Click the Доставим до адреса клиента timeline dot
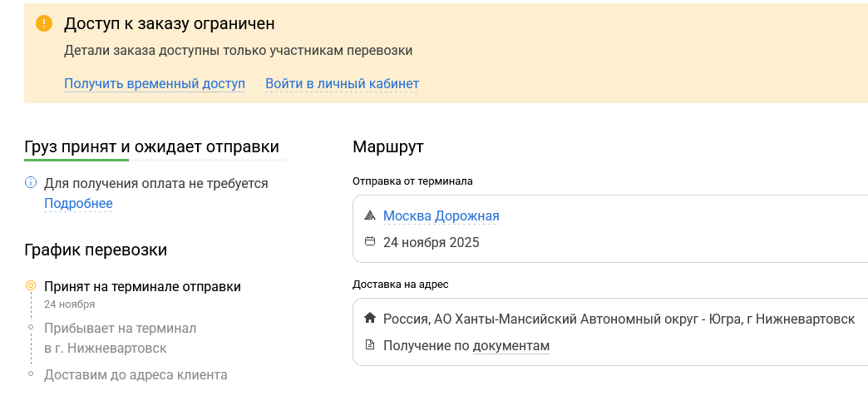868x401 pixels. 31,374
